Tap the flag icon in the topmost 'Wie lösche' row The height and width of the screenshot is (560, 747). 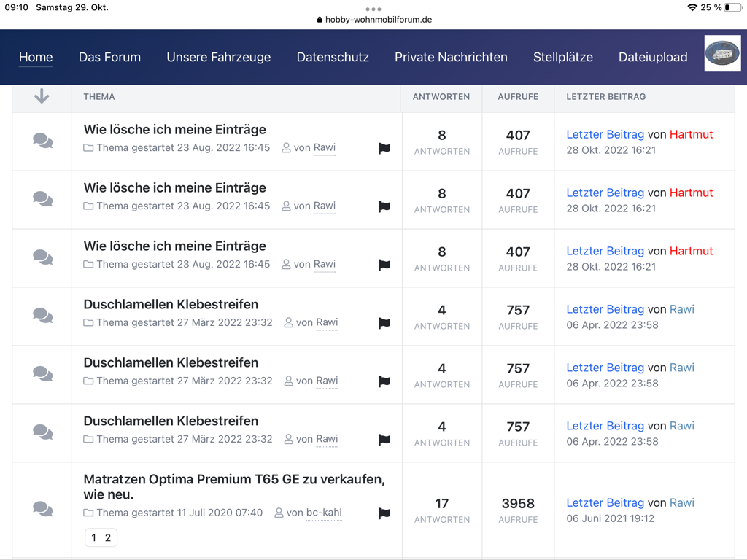point(384,148)
